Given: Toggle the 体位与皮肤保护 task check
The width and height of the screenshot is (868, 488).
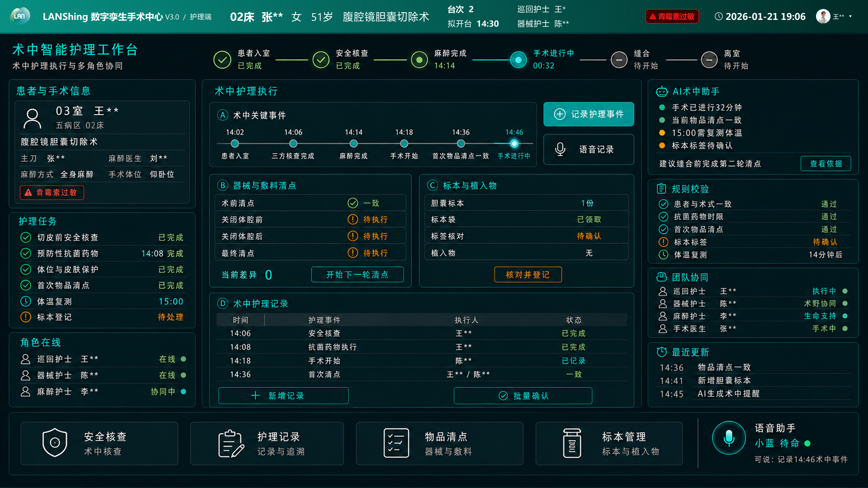Looking at the screenshot, I should (x=26, y=270).
